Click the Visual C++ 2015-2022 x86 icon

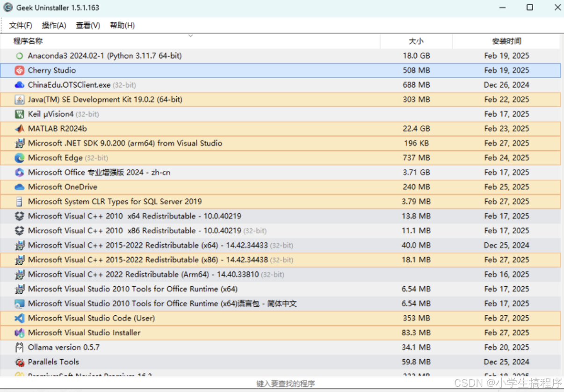[19, 260]
